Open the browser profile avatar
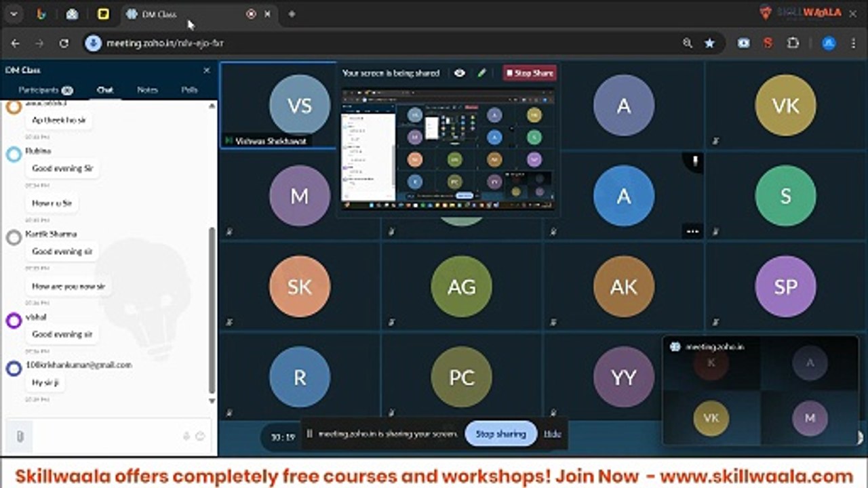The width and height of the screenshot is (868, 488). (x=829, y=43)
